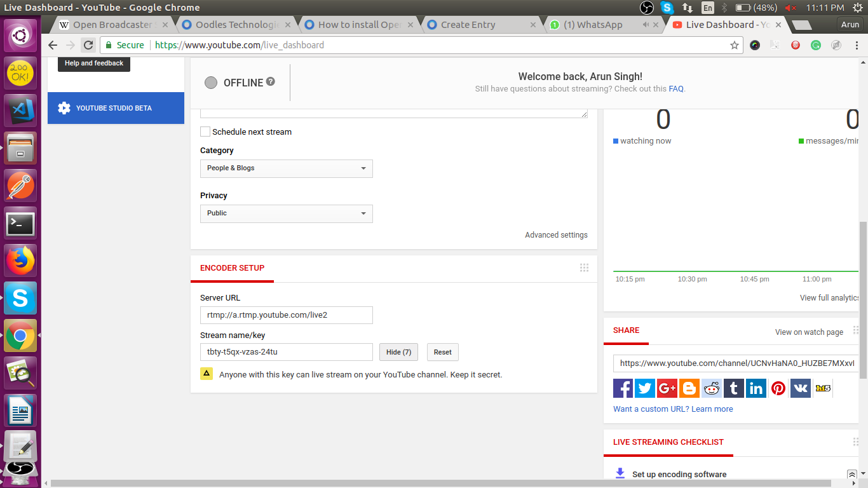Open the Grammarly extension icon in Chrome
The image size is (868, 488).
click(816, 45)
